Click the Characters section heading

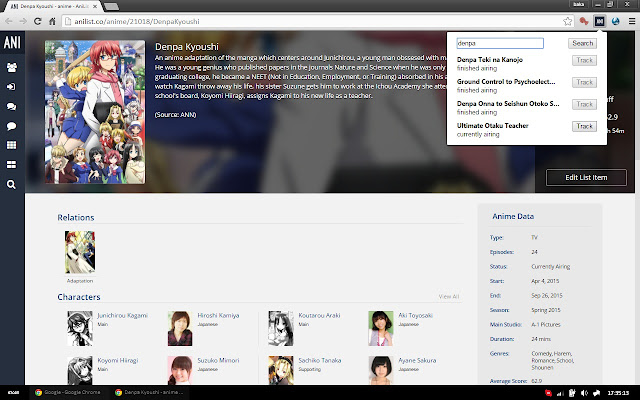[79, 297]
